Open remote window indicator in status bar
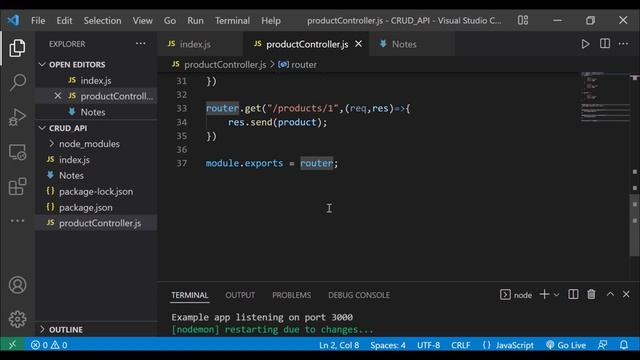This screenshot has width=640, height=360. tap(12, 345)
